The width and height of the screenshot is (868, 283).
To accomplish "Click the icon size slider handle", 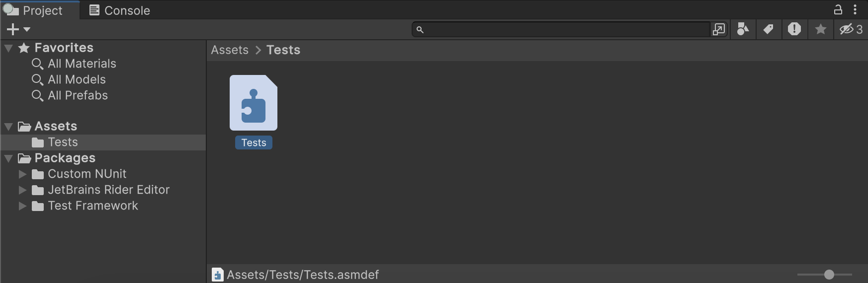I will [829, 275].
